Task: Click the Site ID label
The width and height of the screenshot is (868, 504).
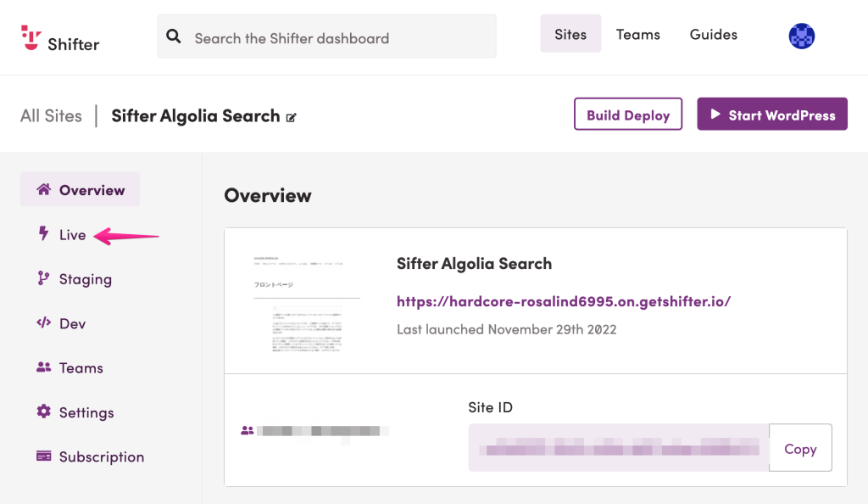Action: point(491,407)
